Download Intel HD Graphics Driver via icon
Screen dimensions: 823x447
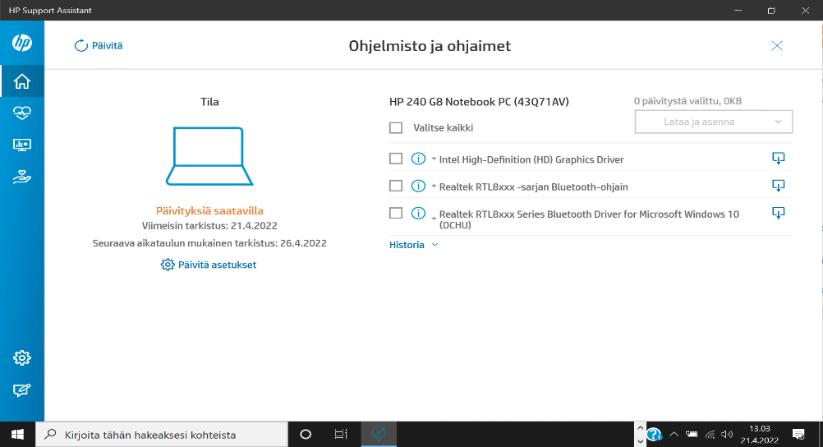pos(778,158)
